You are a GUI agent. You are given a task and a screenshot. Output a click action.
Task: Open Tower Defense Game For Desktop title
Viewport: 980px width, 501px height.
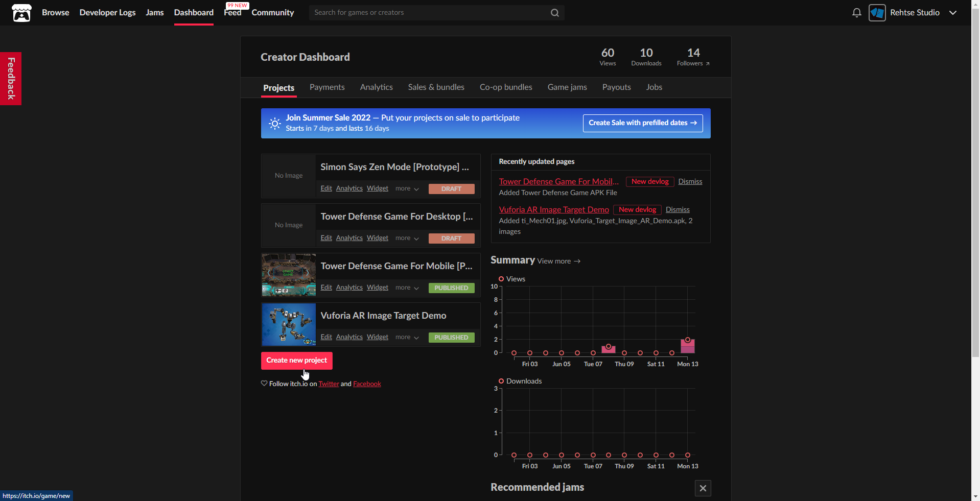(x=396, y=217)
